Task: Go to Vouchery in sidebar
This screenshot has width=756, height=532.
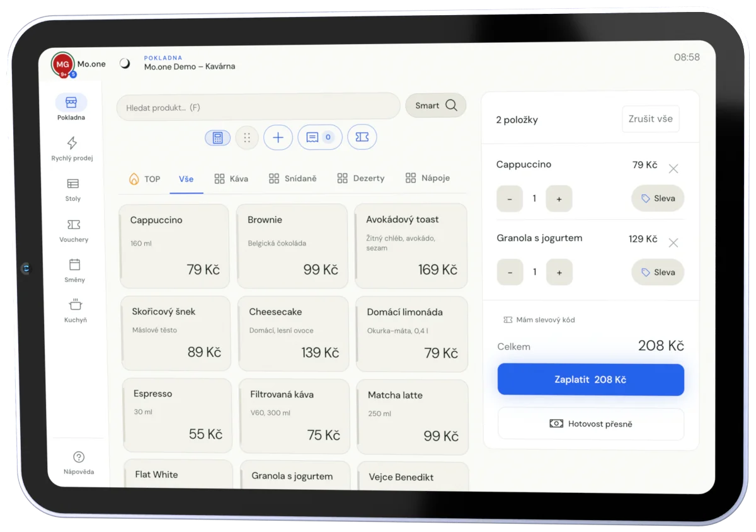Action: [x=74, y=230]
